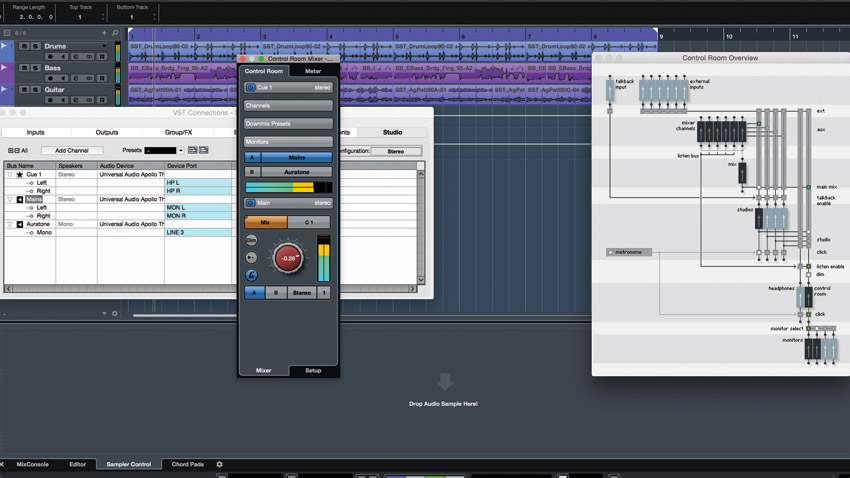The image size is (850, 478).
Task: Click the delete preset icon next to Presets
Action: (x=204, y=150)
